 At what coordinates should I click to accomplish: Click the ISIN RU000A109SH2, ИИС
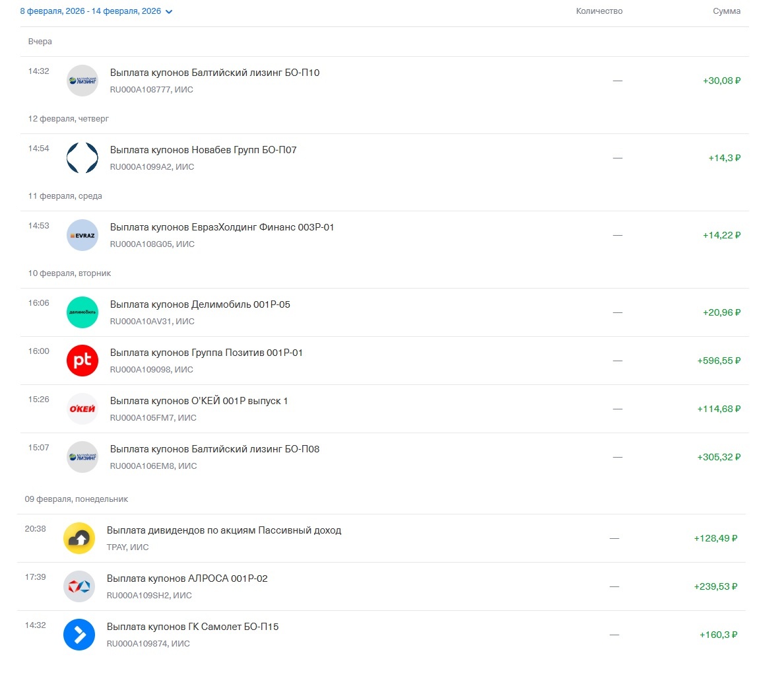150,596
